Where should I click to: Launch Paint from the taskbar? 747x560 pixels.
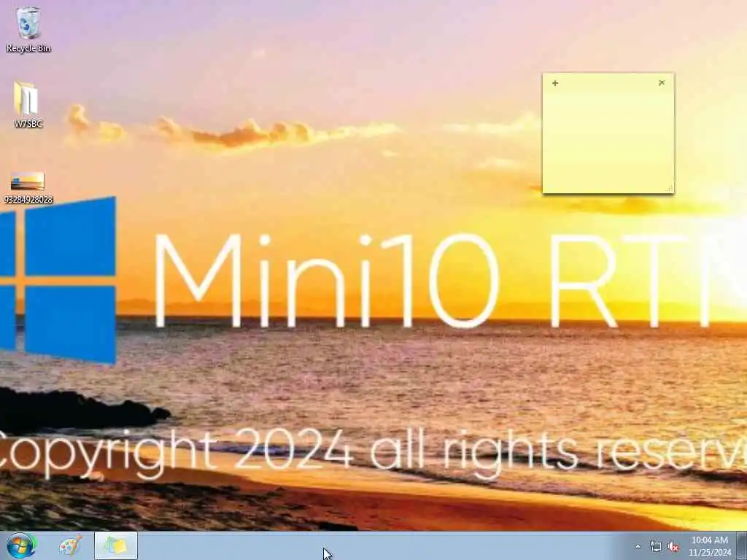click(71, 545)
